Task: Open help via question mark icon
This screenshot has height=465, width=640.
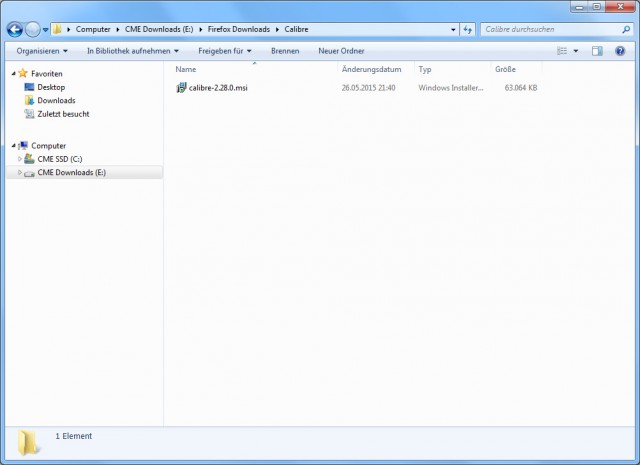Action: [x=620, y=51]
